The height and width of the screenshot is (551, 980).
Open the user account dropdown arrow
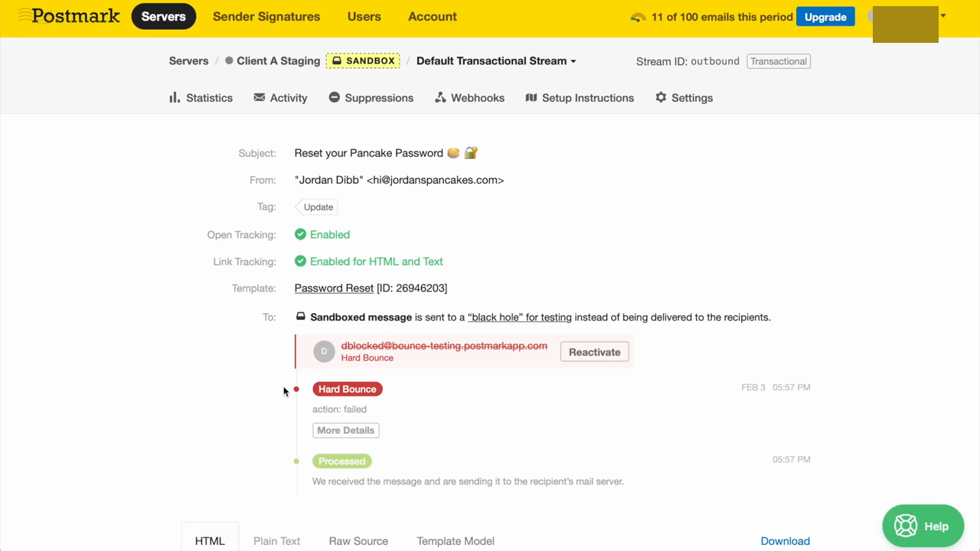[943, 16]
